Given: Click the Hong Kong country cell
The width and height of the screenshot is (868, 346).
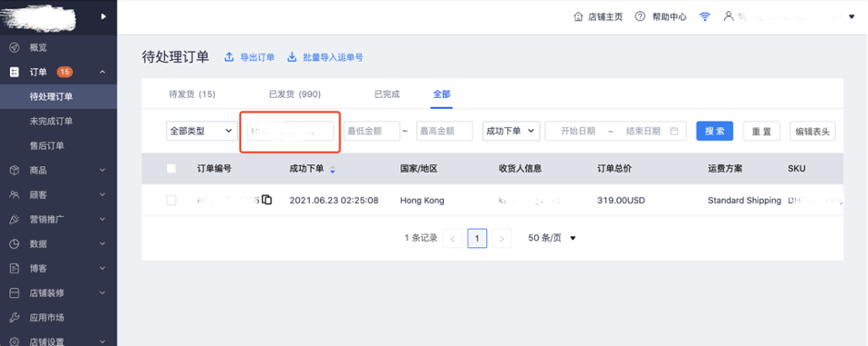Looking at the screenshot, I should coord(422,200).
